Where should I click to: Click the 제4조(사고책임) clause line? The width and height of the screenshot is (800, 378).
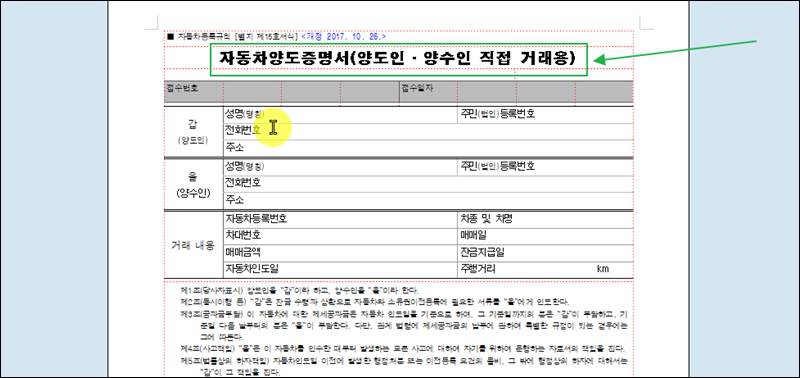click(x=402, y=349)
